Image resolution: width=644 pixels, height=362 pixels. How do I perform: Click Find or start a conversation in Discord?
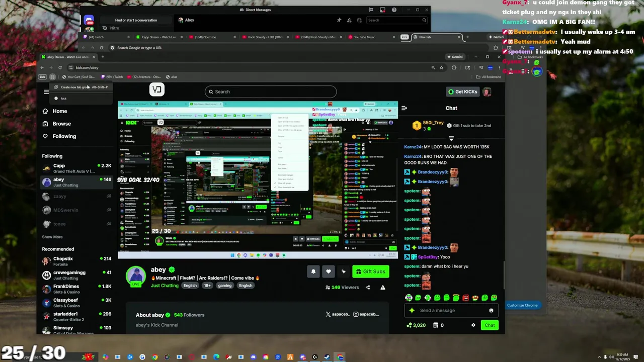[136, 20]
